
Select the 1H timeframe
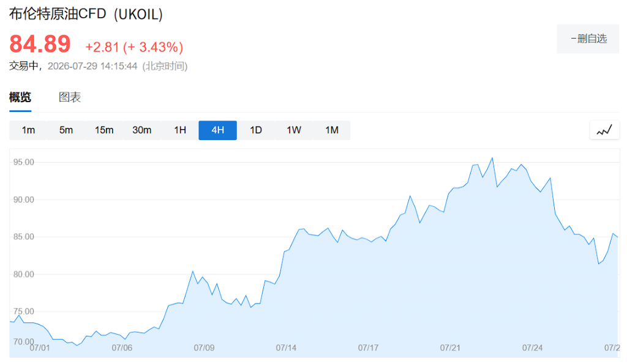click(x=180, y=130)
